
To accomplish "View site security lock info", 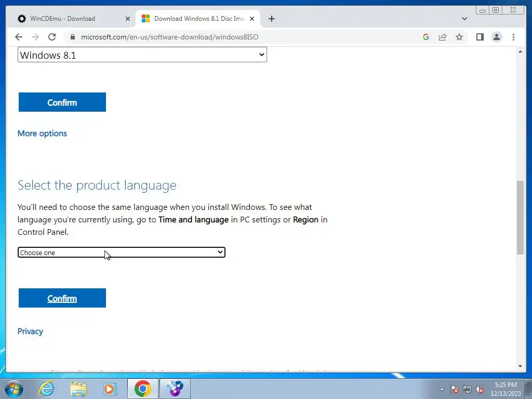I will click(73, 37).
